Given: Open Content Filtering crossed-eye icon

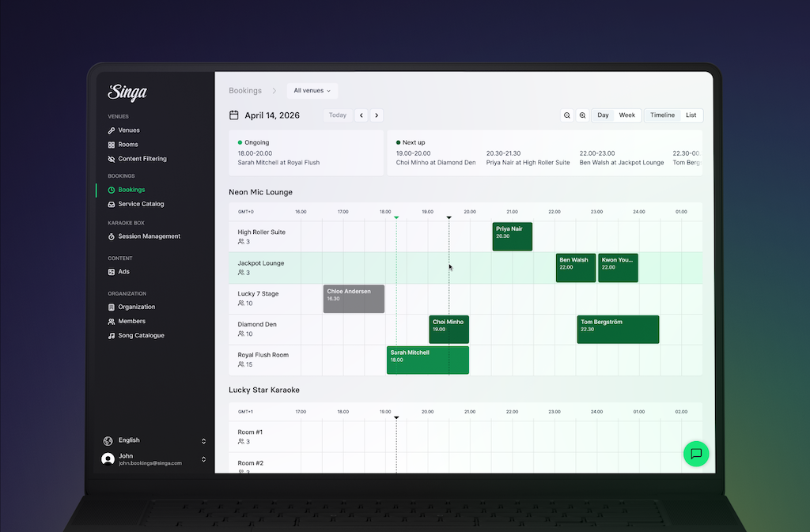Looking at the screenshot, I should pos(111,159).
